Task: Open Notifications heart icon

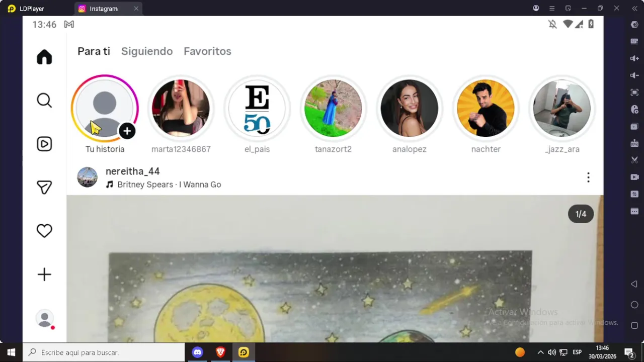Action: tap(44, 231)
